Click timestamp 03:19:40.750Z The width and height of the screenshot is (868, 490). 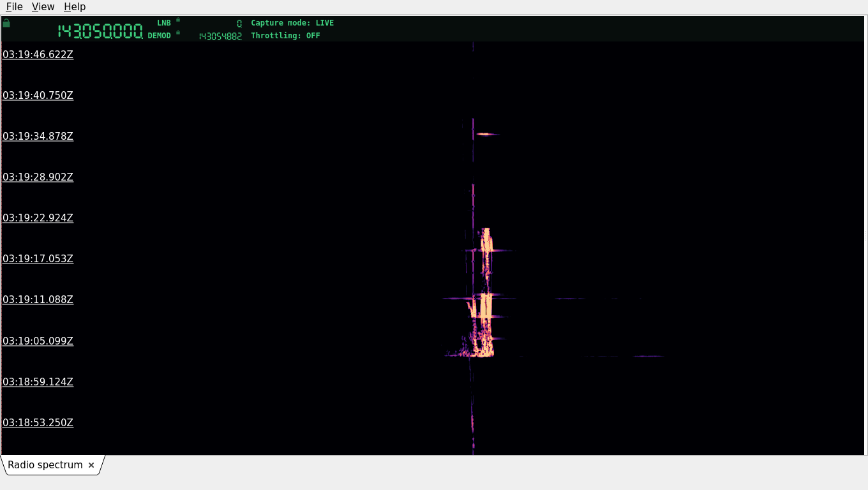(x=38, y=96)
